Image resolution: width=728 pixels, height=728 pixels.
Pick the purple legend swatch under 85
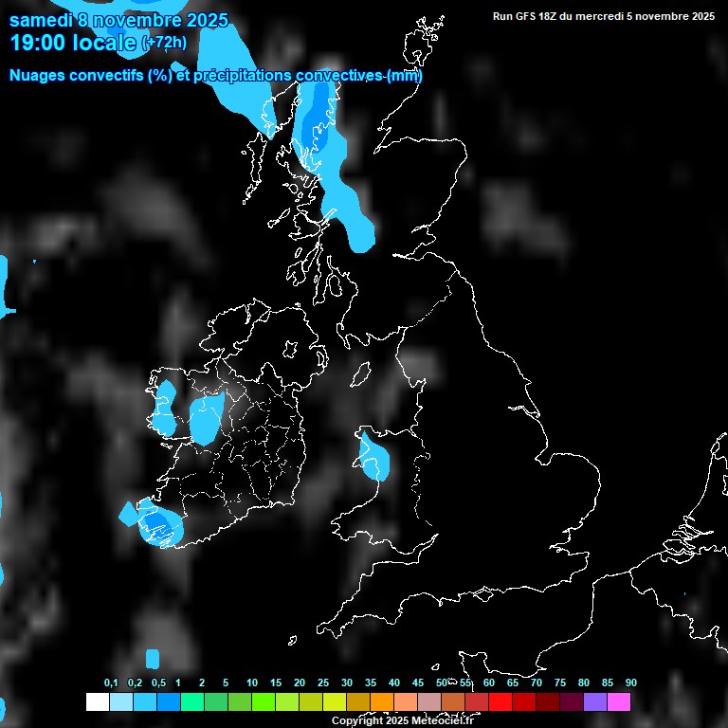[x=595, y=702]
